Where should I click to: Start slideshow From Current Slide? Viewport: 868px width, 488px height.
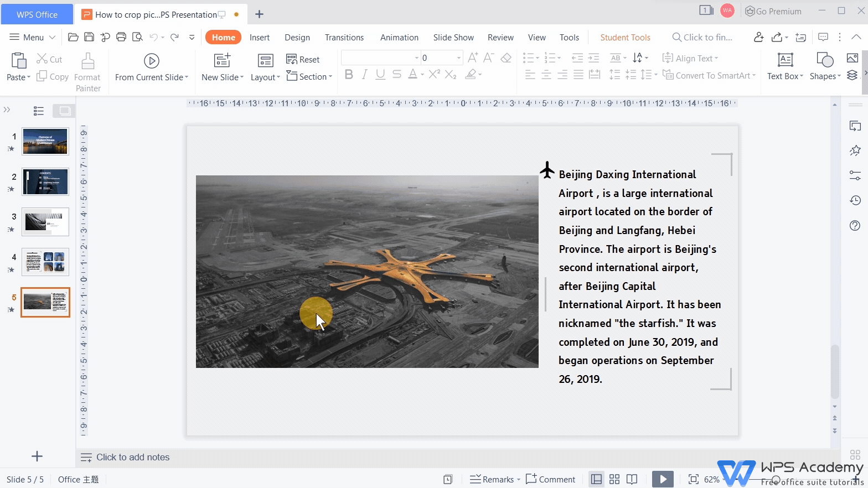pyautogui.click(x=151, y=68)
